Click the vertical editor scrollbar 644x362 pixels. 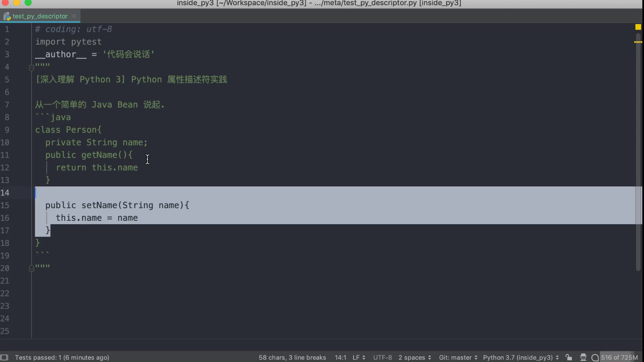(x=638, y=151)
